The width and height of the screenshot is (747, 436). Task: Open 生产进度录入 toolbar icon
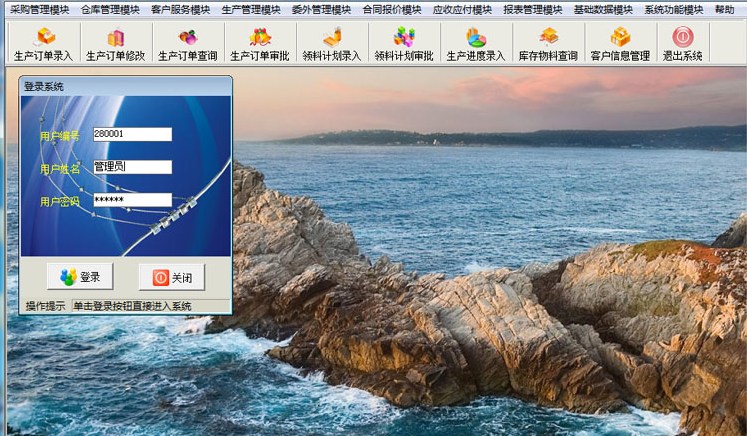click(476, 43)
